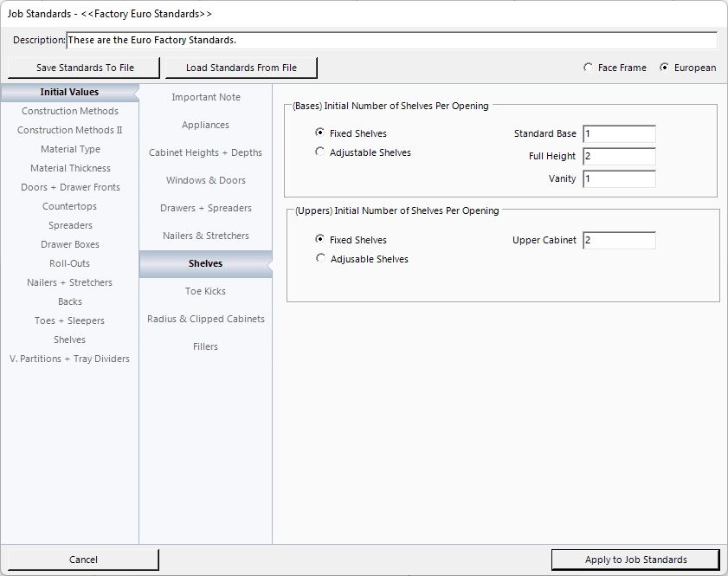This screenshot has height=576, width=728.
Task: Click Load Standards From File button
Action: (x=241, y=68)
